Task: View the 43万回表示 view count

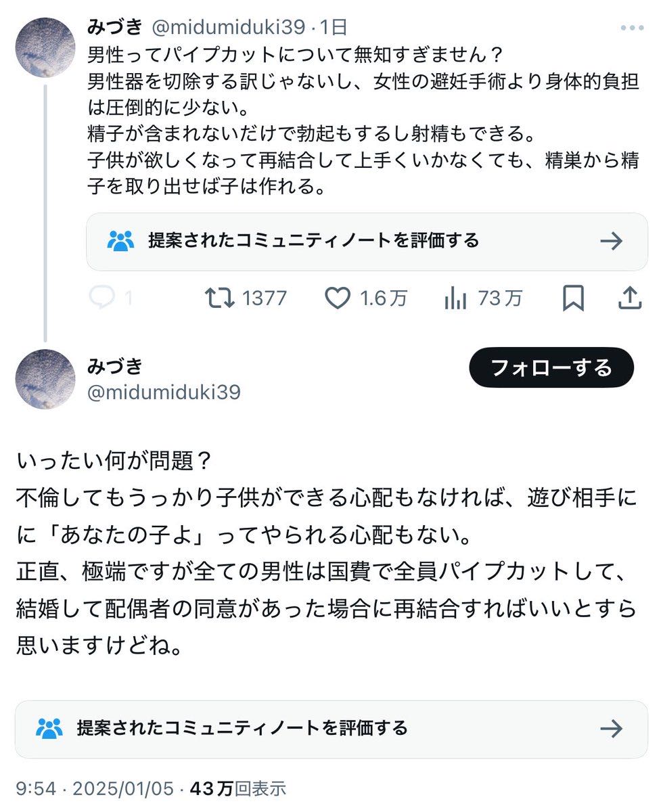Action: (238, 789)
